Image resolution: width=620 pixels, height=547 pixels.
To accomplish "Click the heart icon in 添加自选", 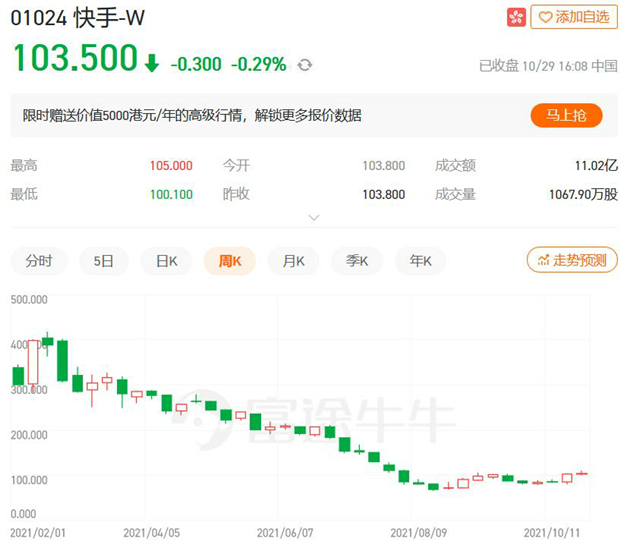I will (x=545, y=17).
